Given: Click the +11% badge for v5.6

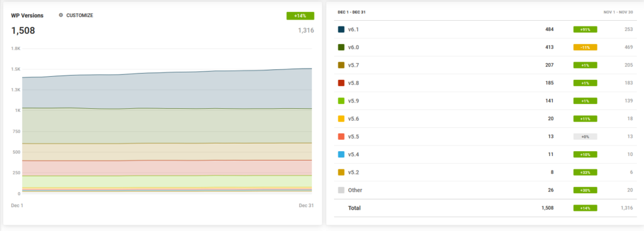Looking at the screenshot, I should tap(586, 119).
